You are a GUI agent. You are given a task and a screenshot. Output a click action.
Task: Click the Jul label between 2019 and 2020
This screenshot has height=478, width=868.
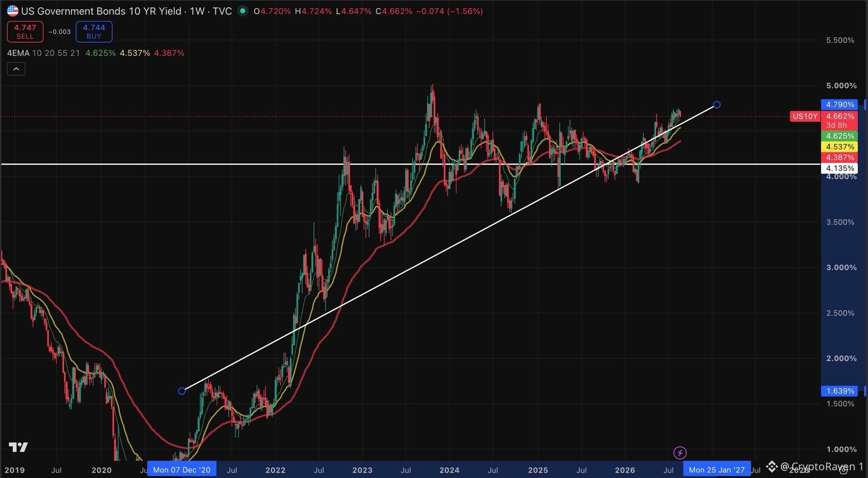point(56,470)
